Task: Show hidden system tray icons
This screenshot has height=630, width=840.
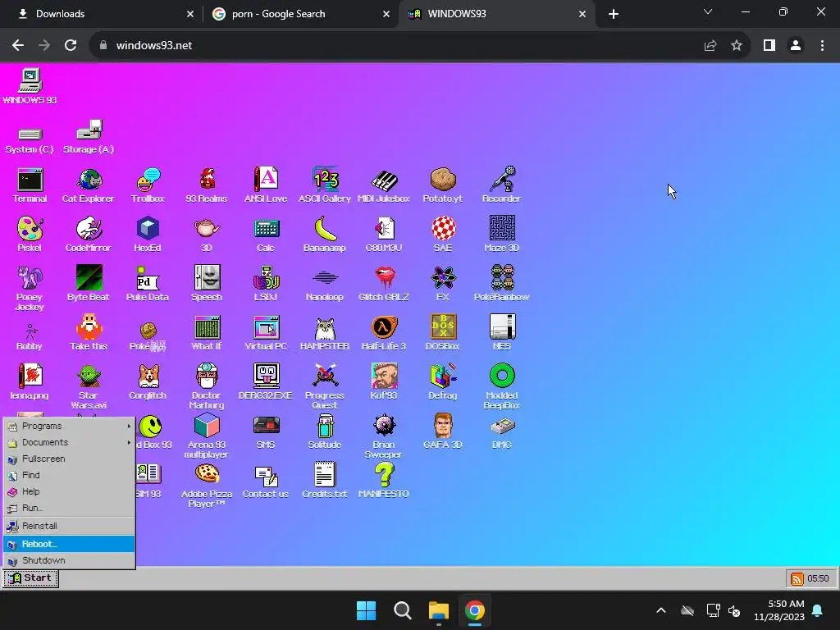Action: [x=661, y=610]
